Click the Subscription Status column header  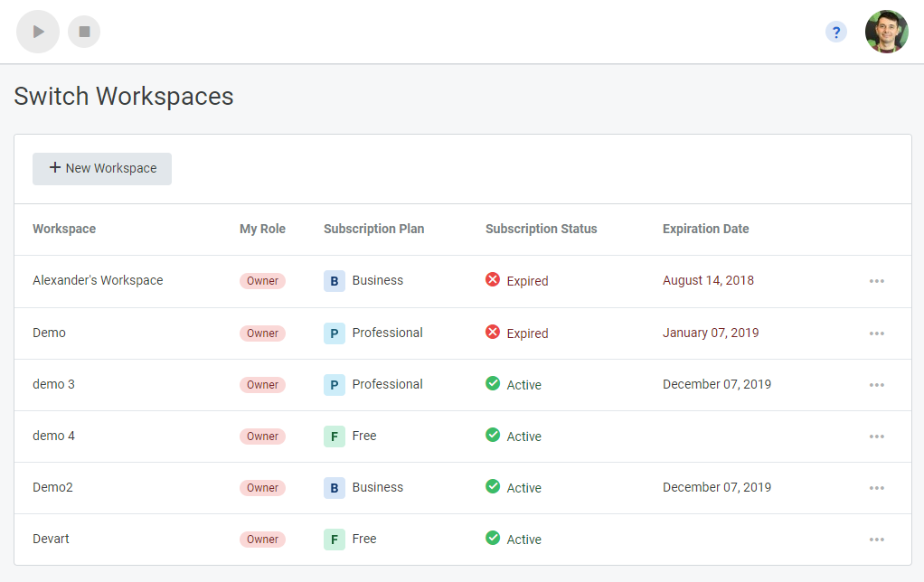coord(541,230)
